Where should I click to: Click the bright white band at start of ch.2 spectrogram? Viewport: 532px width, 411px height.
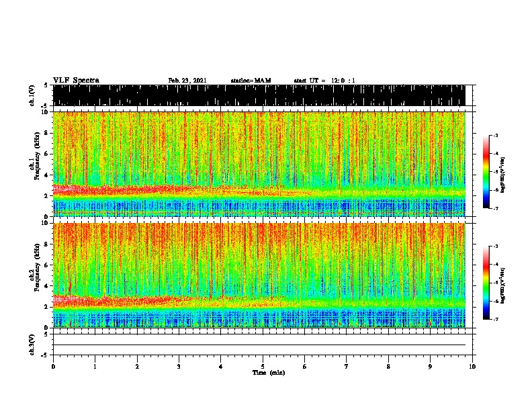point(66,300)
